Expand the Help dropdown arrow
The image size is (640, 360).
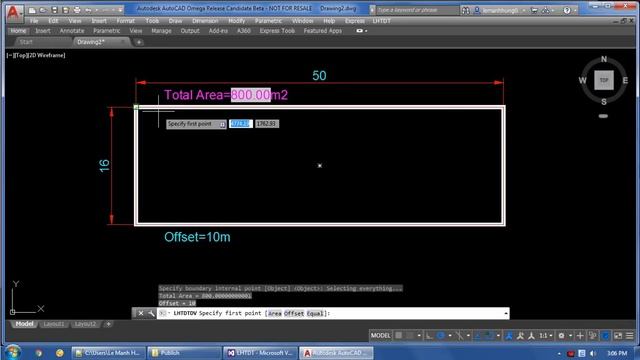(575, 10)
